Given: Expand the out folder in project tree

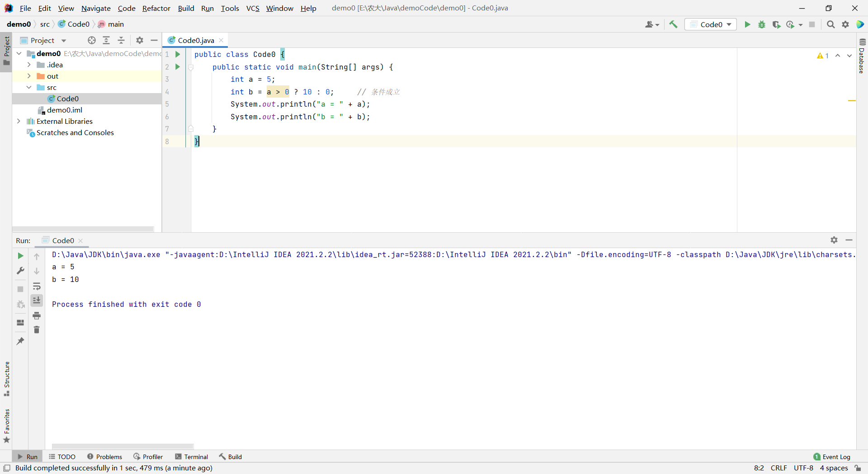Looking at the screenshot, I should [x=29, y=76].
